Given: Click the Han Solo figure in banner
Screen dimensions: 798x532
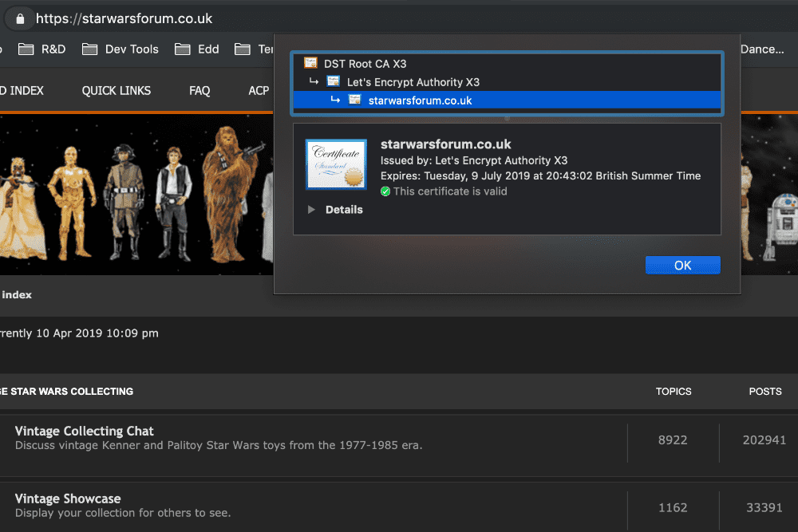Looking at the screenshot, I should 174,203.
